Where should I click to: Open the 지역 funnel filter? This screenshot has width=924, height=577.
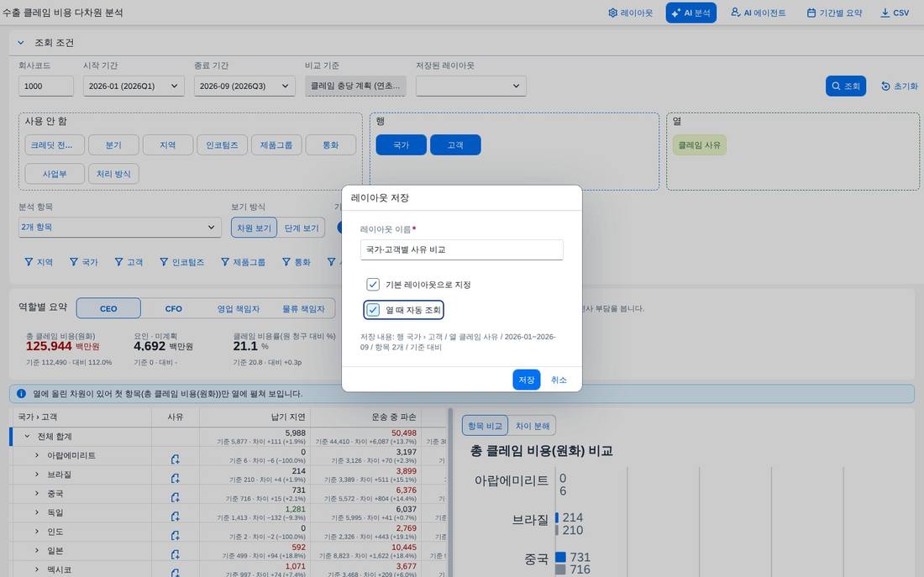click(x=39, y=262)
